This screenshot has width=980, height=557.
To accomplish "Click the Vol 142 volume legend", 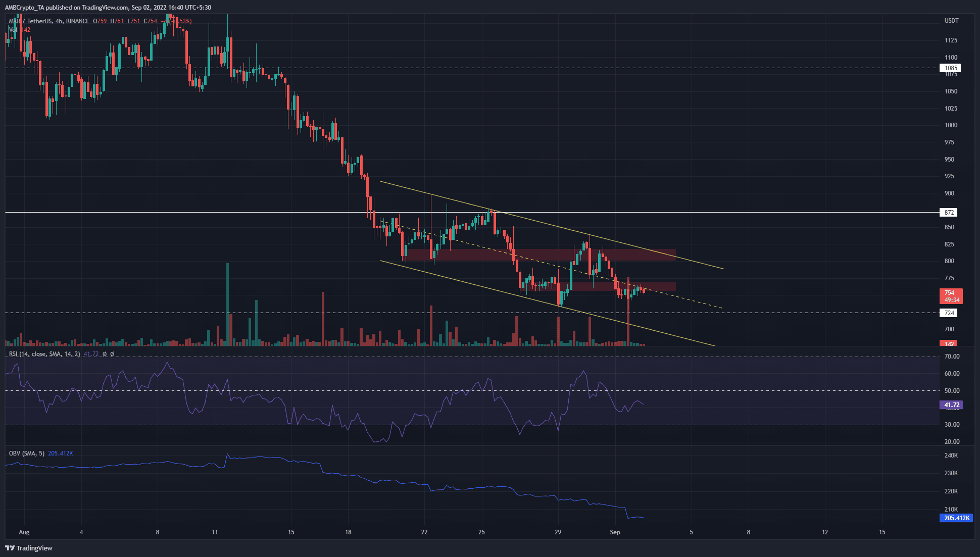I will coord(20,30).
